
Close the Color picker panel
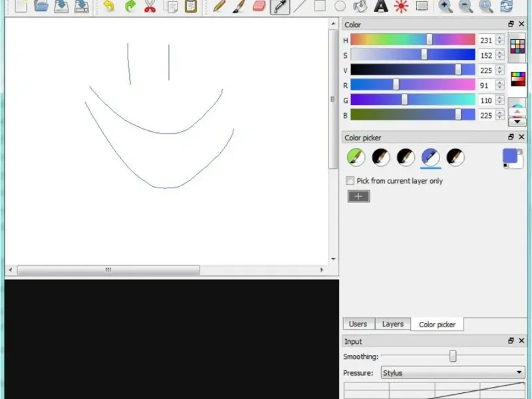coord(521,137)
